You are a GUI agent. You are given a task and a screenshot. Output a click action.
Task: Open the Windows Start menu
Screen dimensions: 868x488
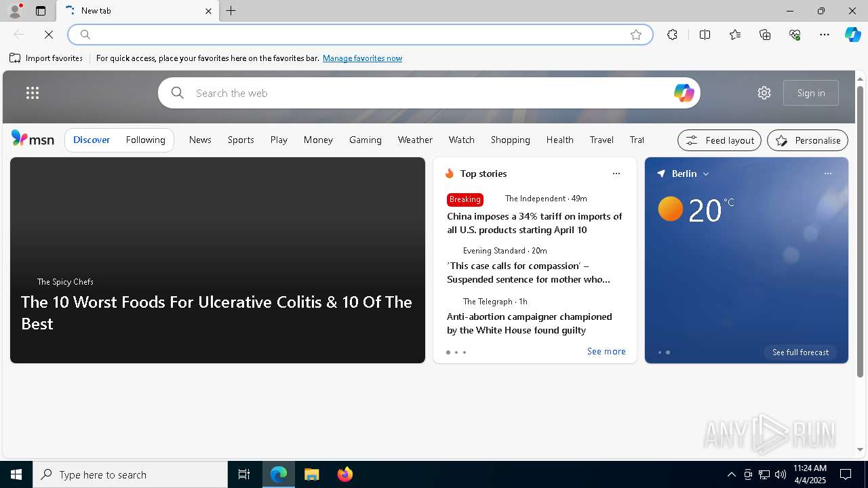point(16,474)
